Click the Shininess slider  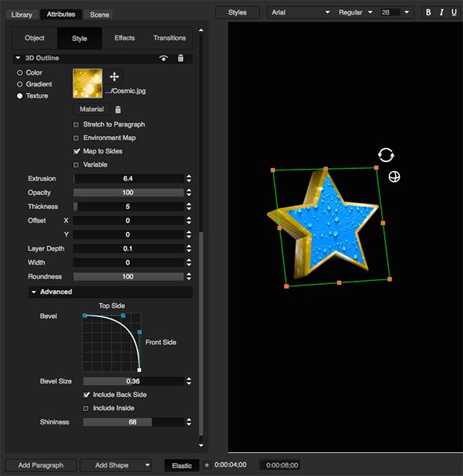[x=133, y=422]
